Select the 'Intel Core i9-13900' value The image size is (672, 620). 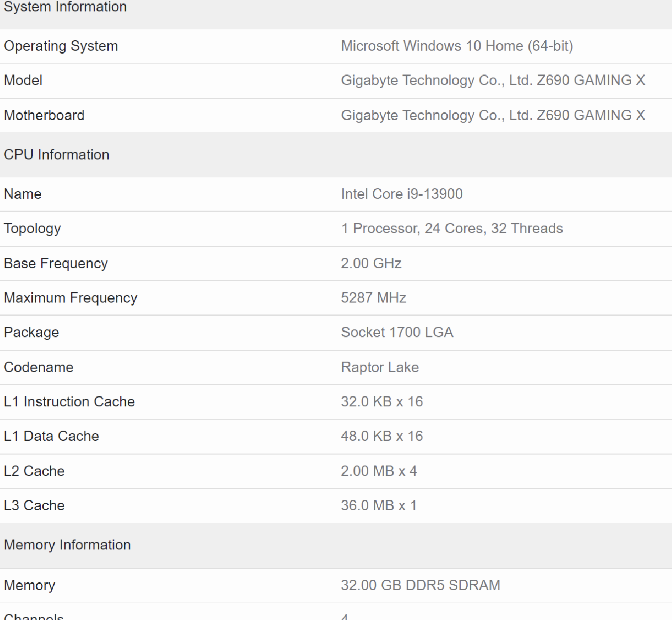402,194
